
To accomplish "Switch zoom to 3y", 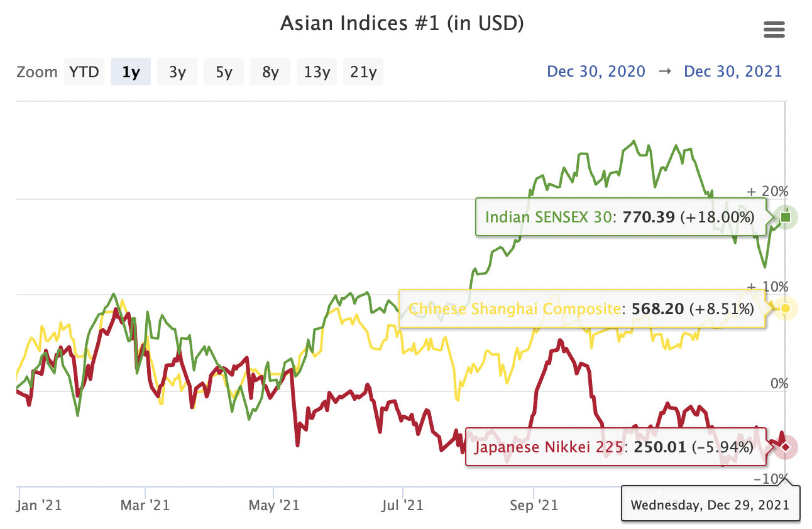I will pyautogui.click(x=177, y=72).
